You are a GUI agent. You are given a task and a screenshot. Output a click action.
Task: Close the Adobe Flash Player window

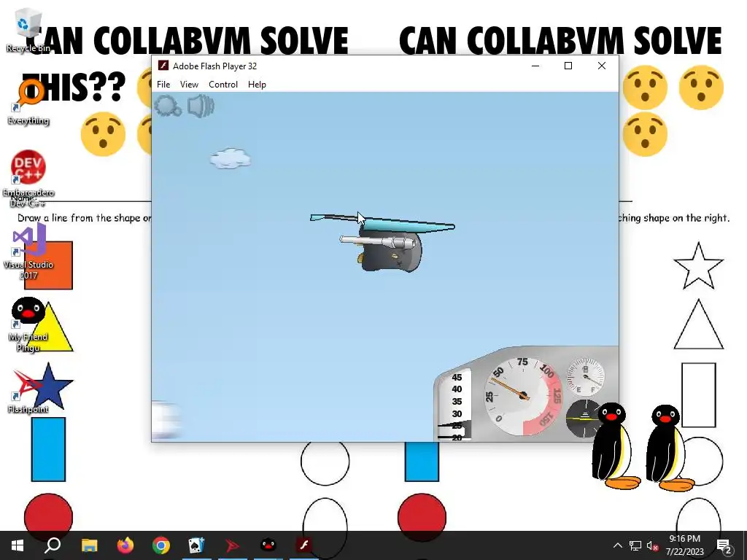click(x=602, y=66)
